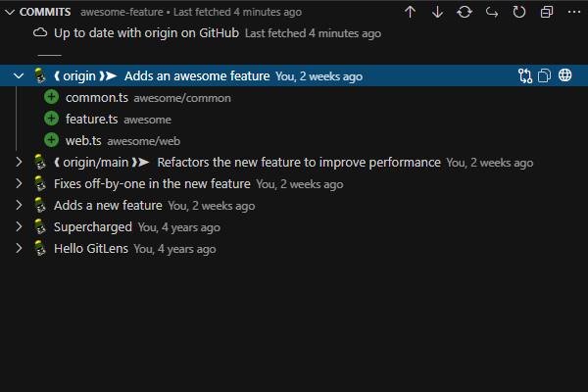Expand the 'Refactors the new feature' commit
Image resolution: width=588 pixels, height=392 pixels.
pyautogui.click(x=20, y=163)
